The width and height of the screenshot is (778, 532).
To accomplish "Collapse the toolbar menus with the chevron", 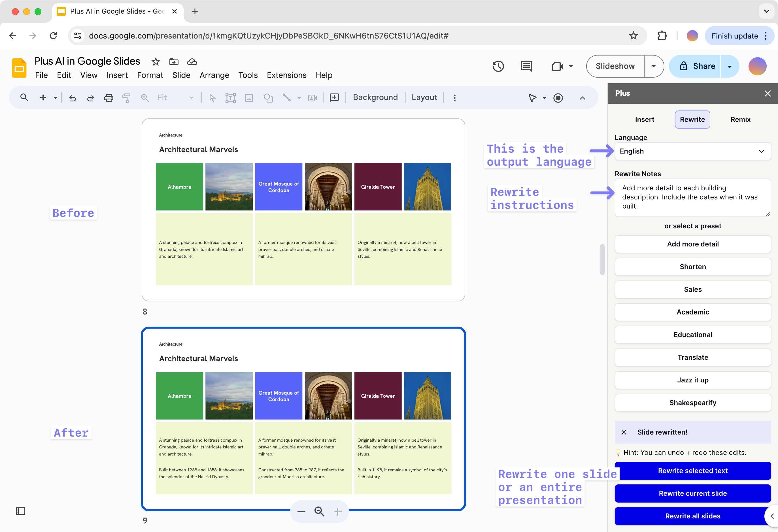I will tap(582, 98).
